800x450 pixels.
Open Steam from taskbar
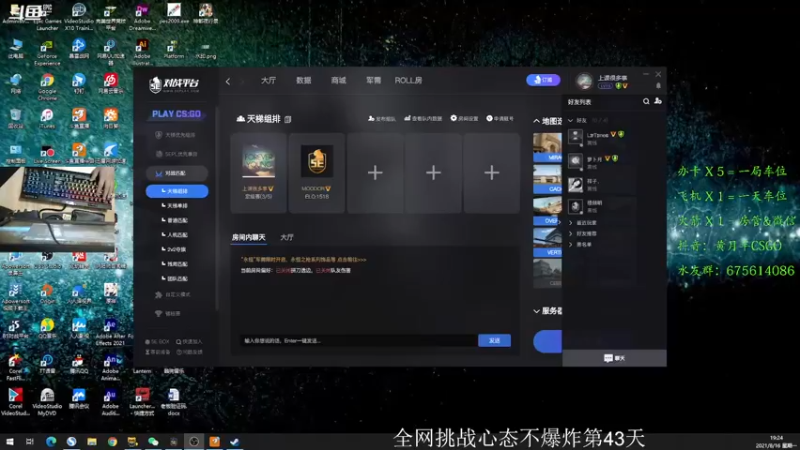click(235, 441)
